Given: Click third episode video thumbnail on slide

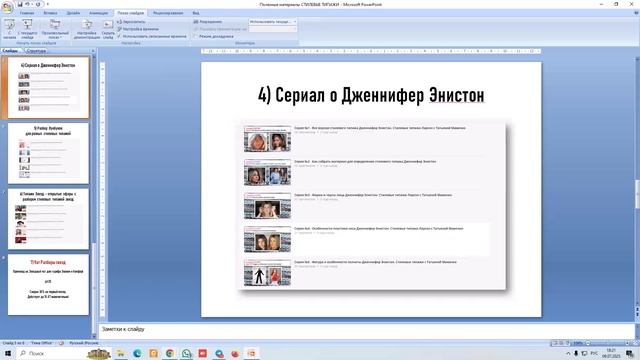Looking at the screenshot, I should point(267,206).
